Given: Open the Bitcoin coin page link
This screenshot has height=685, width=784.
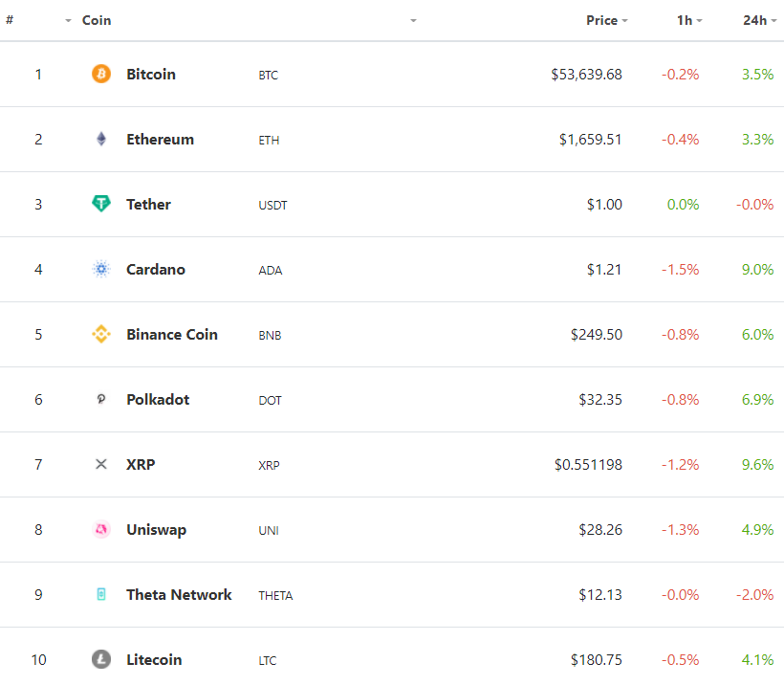Looking at the screenshot, I should (x=151, y=74).
